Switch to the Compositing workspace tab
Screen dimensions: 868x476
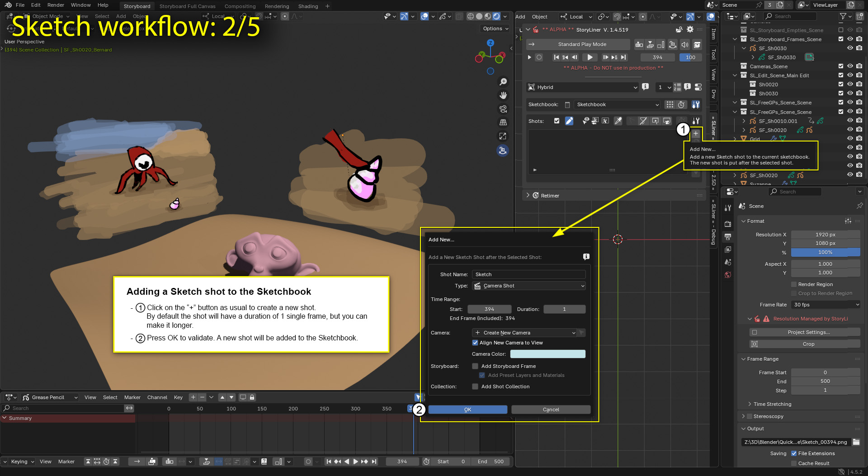240,6
